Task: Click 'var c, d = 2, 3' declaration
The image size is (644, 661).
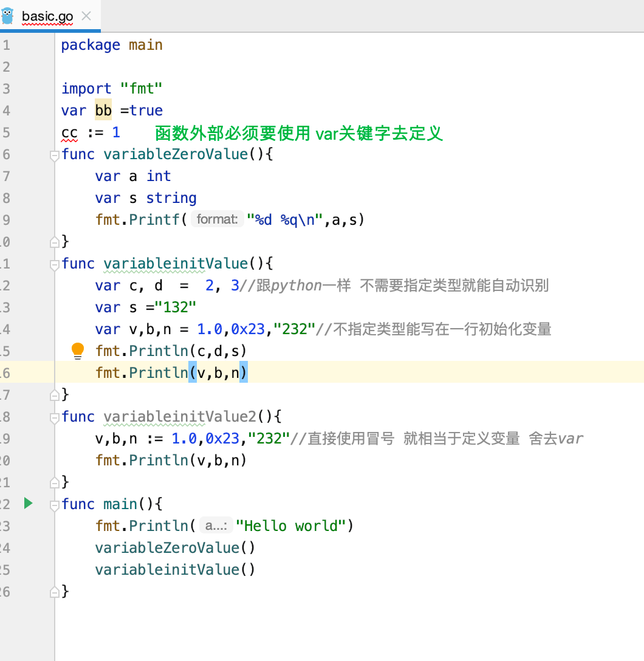Action: click(167, 286)
